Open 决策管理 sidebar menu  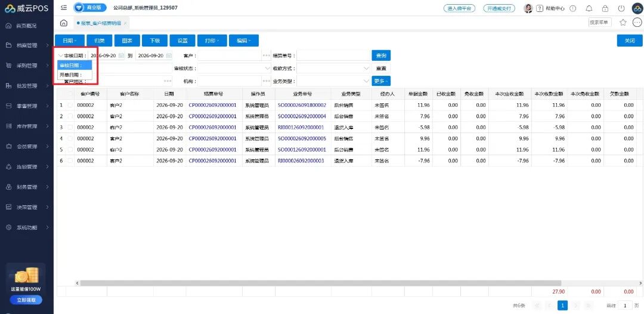tap(27, 207)
